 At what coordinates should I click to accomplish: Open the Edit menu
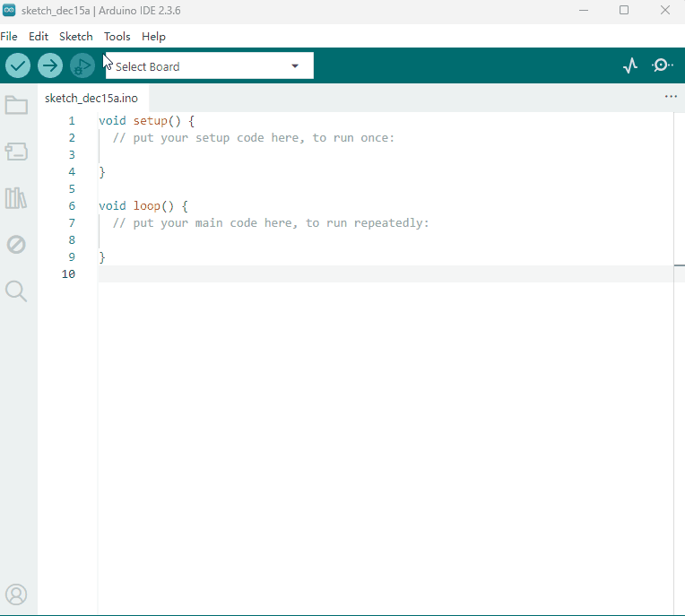39,37
